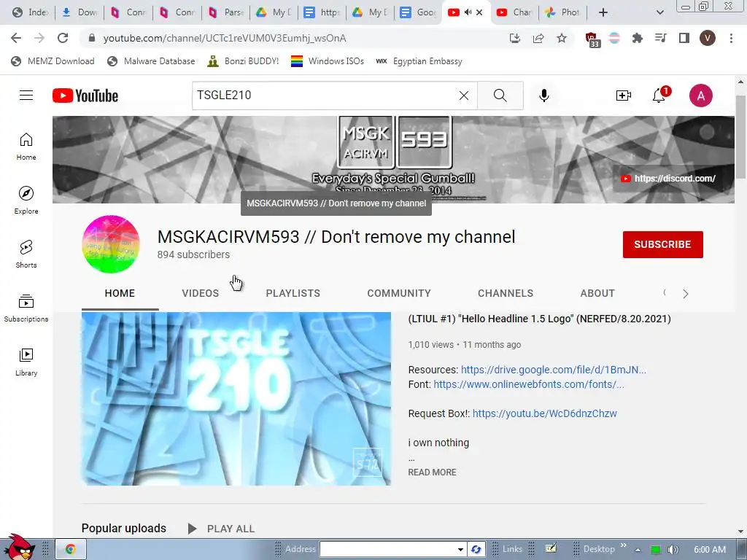The width and height of the screenshot is (747, 560).
Task: Open the account avatar A menu
Action: click(x=701, y=96)
